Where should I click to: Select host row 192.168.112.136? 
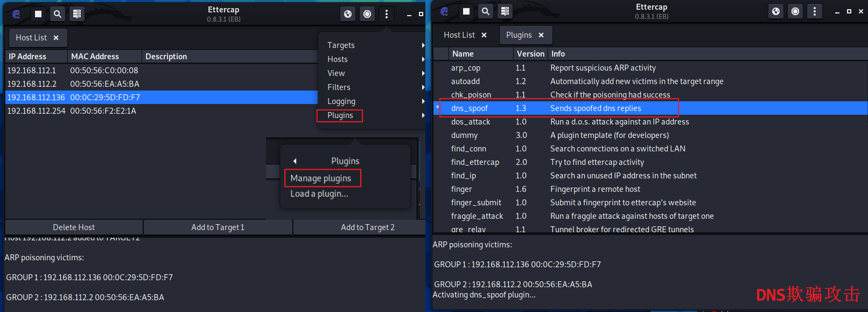tap(162, 98)
